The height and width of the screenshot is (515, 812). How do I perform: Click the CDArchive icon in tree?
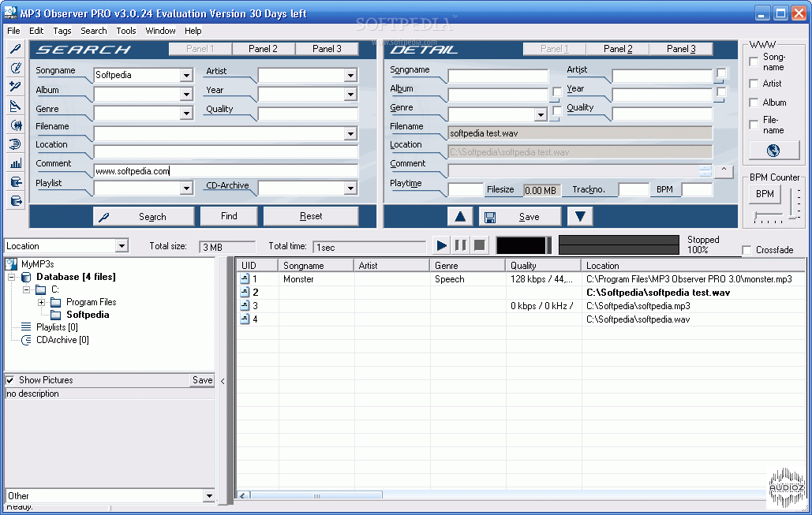point(26,340)
